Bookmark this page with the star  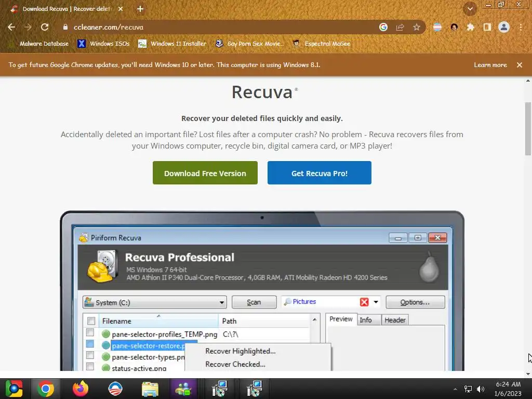[417, 27]
